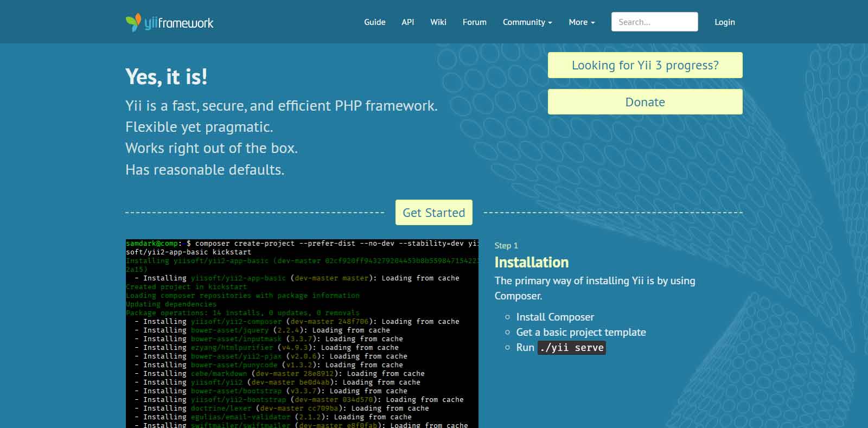
Task: Expand the Community dropdown menu
Action: tap(527, 22)
